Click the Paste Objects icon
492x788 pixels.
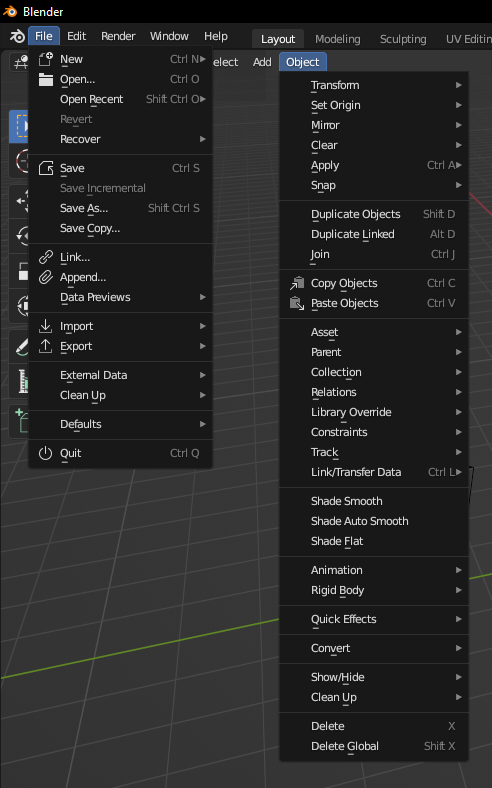[x=297, y=304]
